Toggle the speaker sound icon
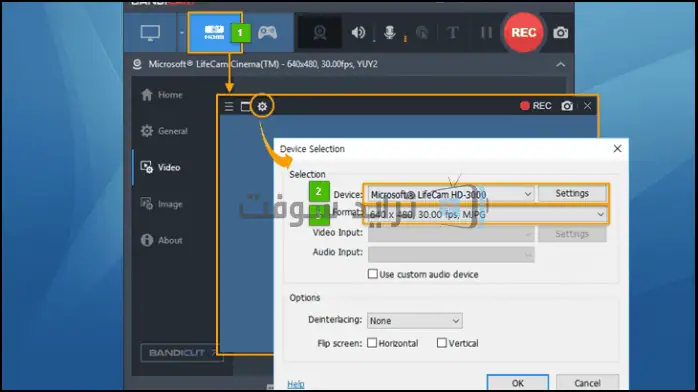The width and height of the screenshot is (698, 392). [358, 32]
